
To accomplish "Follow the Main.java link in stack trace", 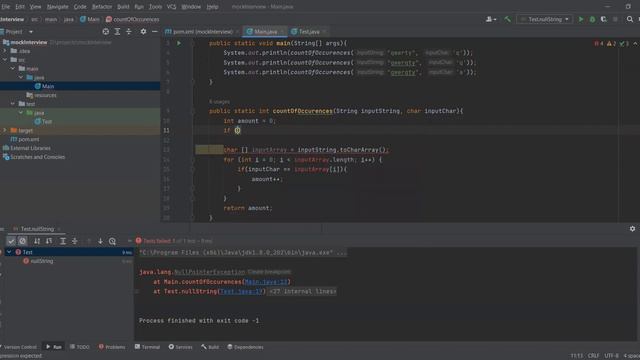I will coord(267,282).
